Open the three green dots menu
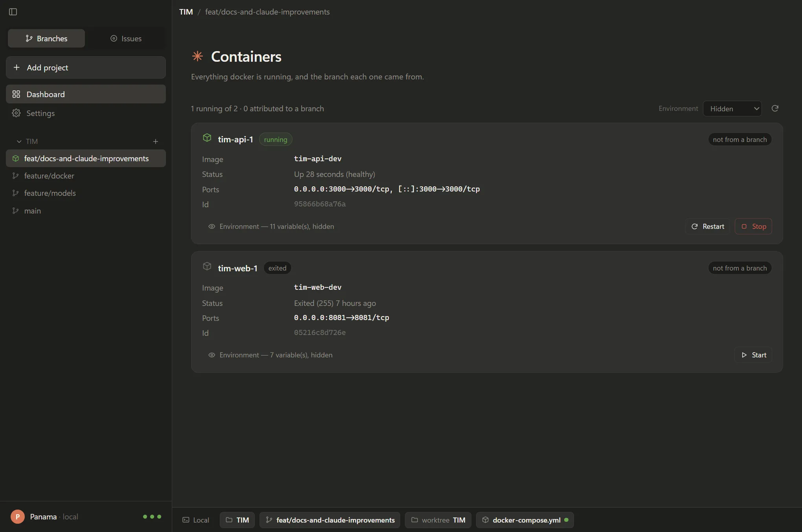 pyautogui.click(x=152, y=517)
